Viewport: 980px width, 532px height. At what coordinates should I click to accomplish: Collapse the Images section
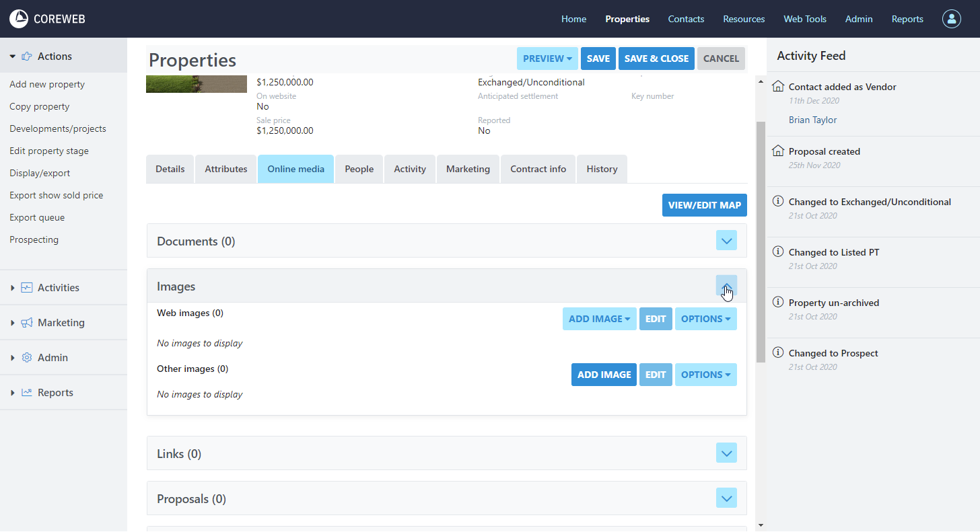click(x=726, y=286)
